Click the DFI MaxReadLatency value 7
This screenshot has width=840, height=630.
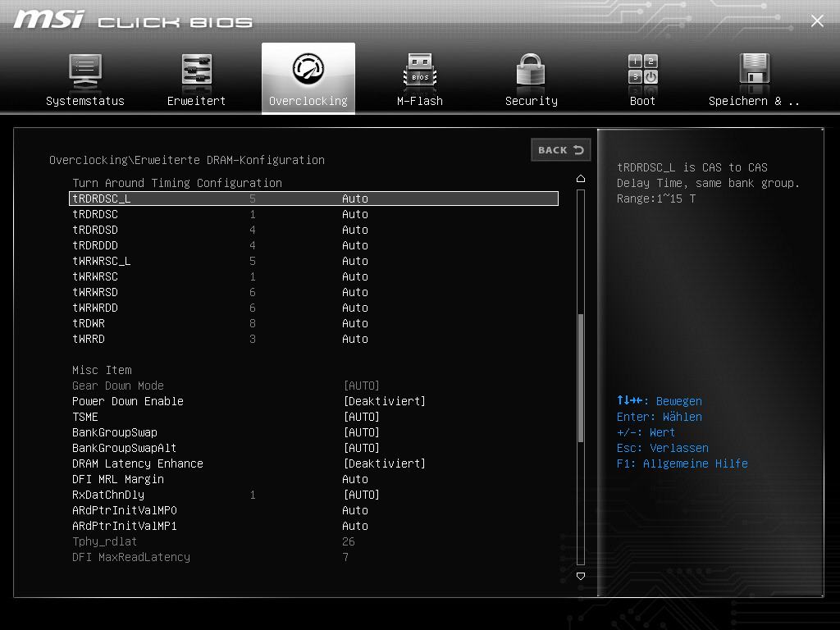click(345, 557)
